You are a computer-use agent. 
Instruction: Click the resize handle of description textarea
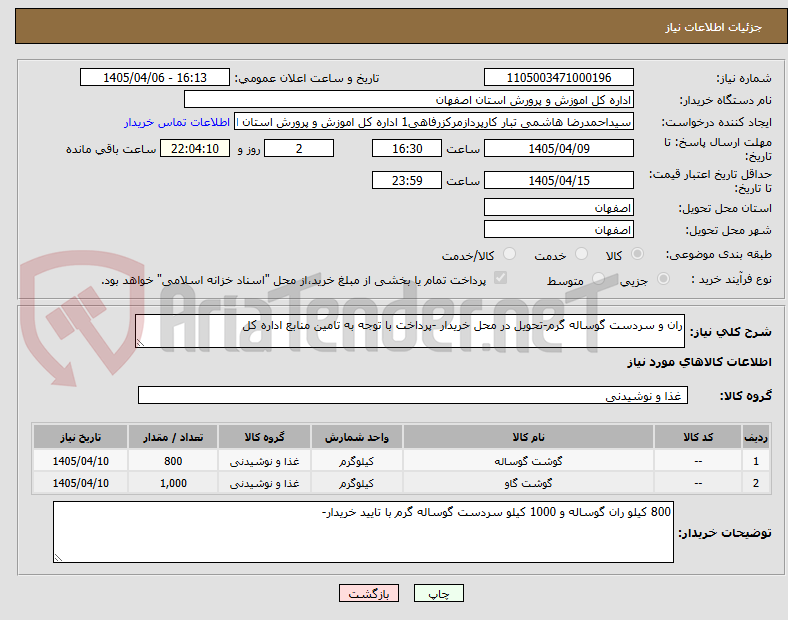140,343
